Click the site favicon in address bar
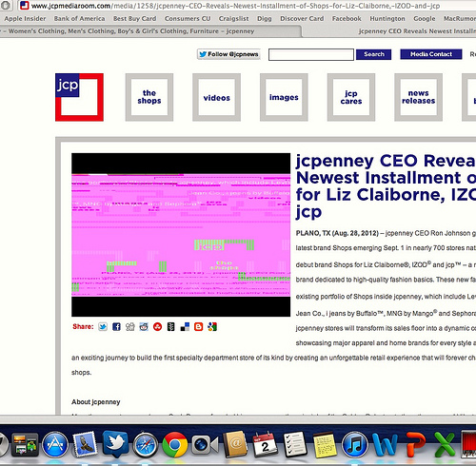The height and width of the screenshot is (466, 476). tap(25, 6)
